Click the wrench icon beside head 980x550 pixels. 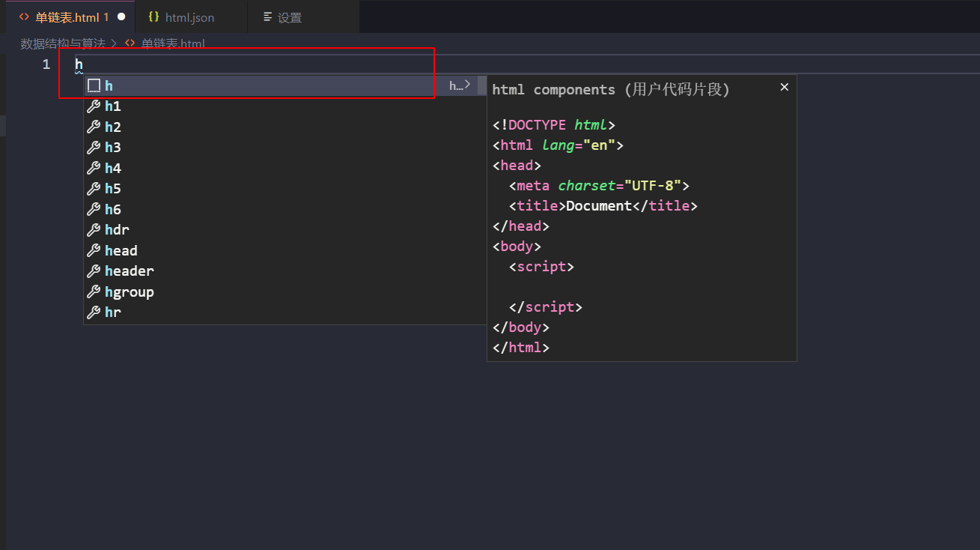94,250
